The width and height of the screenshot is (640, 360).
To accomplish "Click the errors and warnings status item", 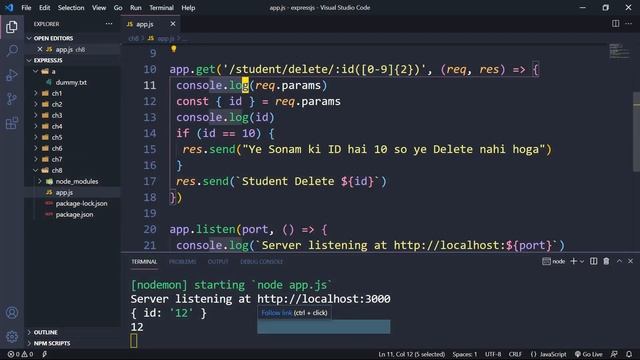I will 20,354.
